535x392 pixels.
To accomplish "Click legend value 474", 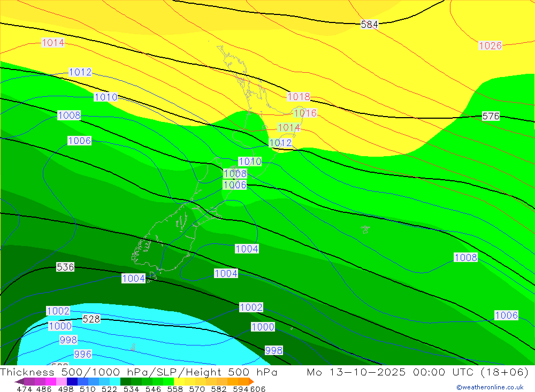I will pos(25,389).
